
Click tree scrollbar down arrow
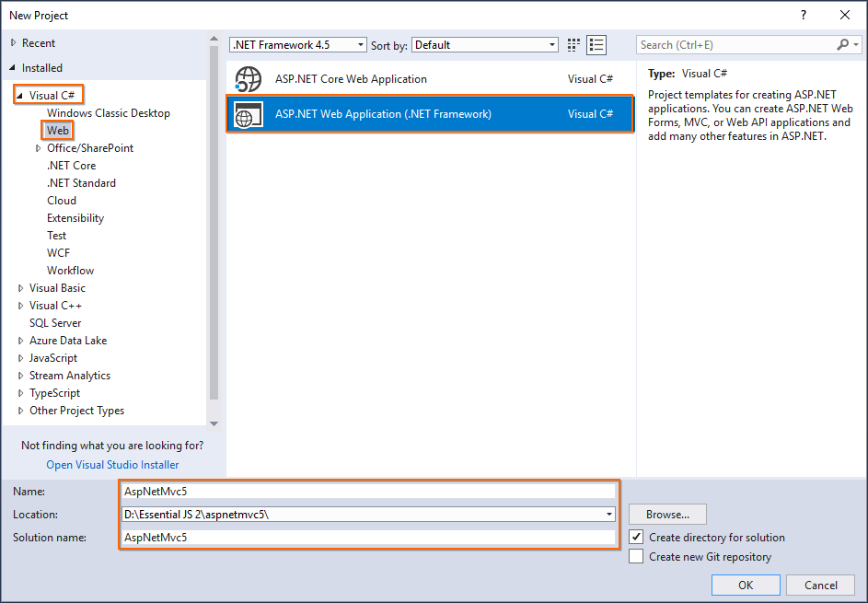[x=214, y=423]
